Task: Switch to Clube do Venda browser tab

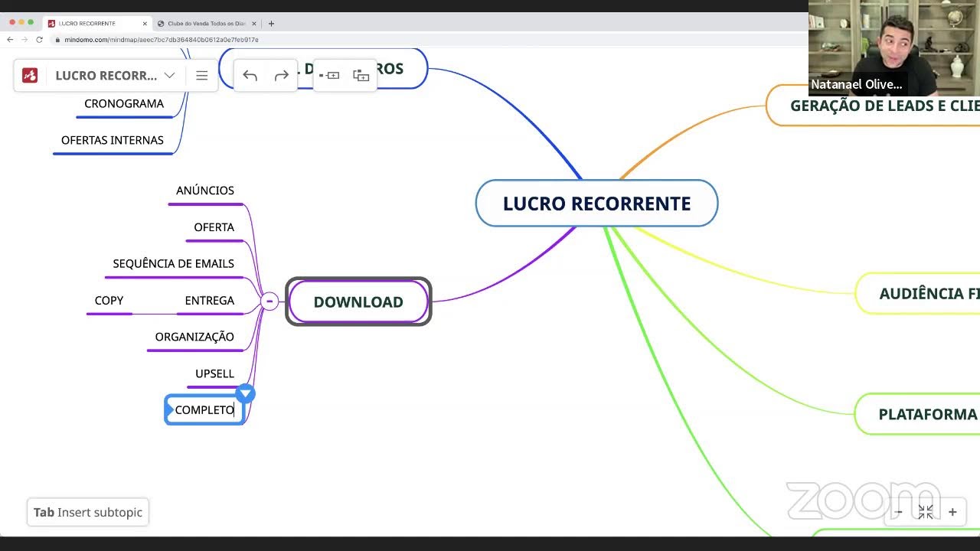Action: [205, 24]
